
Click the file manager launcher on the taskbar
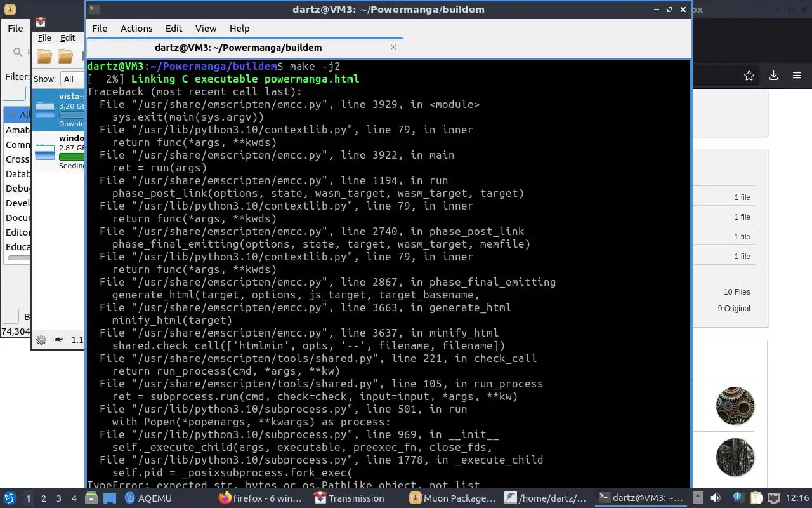pyautogui.click(x=93, y=498)
